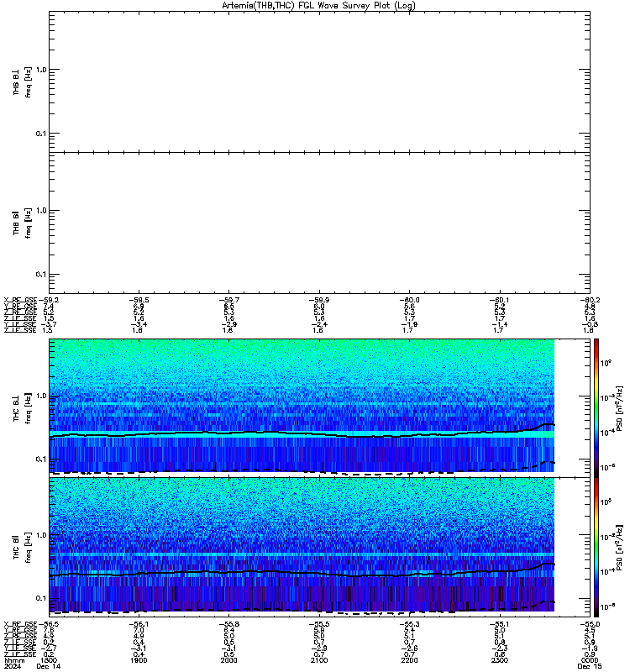Click the X position value -55.5
Viewport: 630px width, 672px height.
click(319, 624)
